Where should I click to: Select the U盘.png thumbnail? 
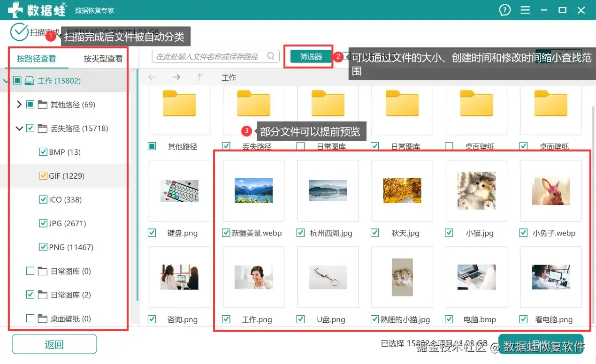[x=328, y=277]
